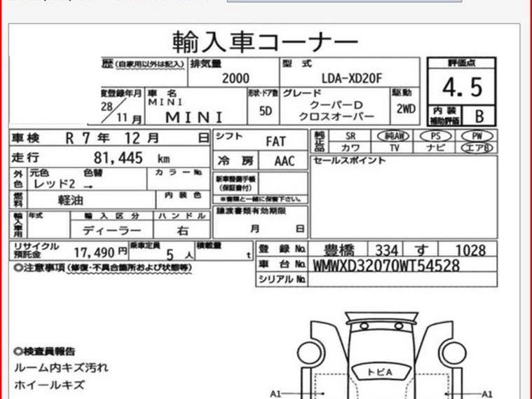Click the left A1 damage marker
532x399 pixels.
coord(276,394)
